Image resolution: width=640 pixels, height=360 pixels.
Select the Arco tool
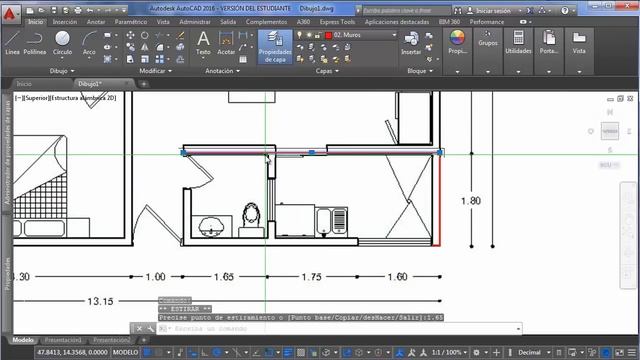(x=89, y=44)
